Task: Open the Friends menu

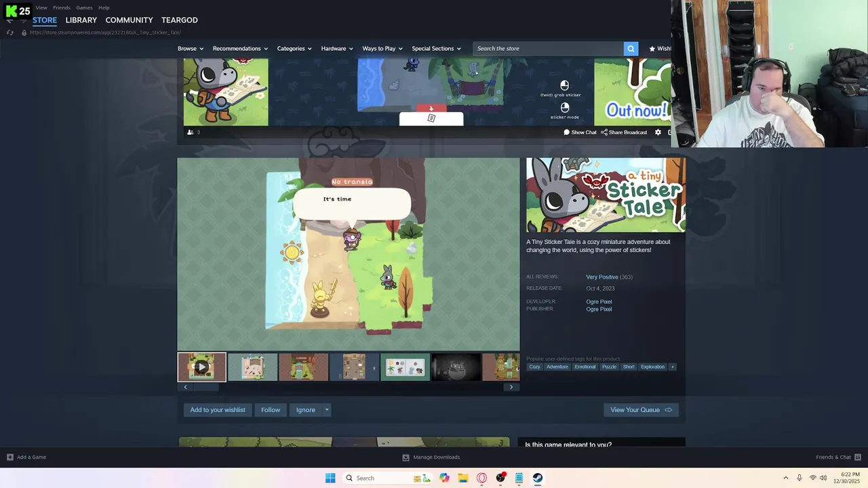Action: (x=62, y=7)
